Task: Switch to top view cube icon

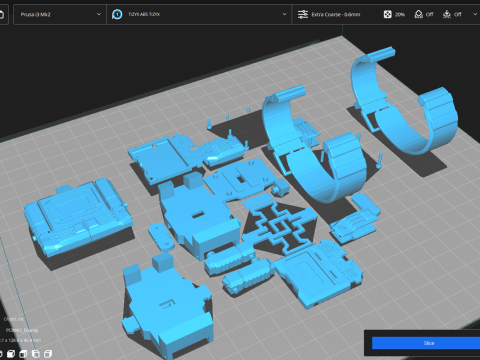Action: [x=23, y=354]
